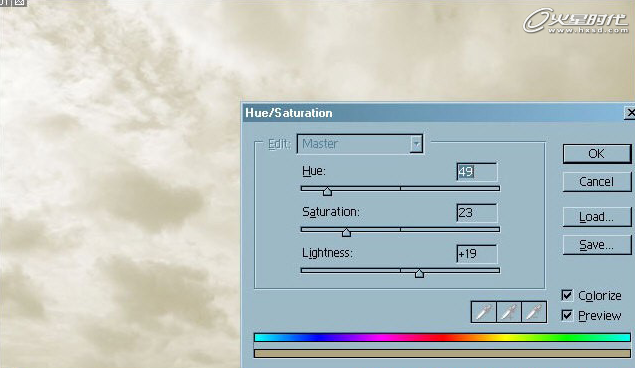This screenshot has width=635, height=368.
Task: Confirm with the OK button
Action: tap(597, 154)
